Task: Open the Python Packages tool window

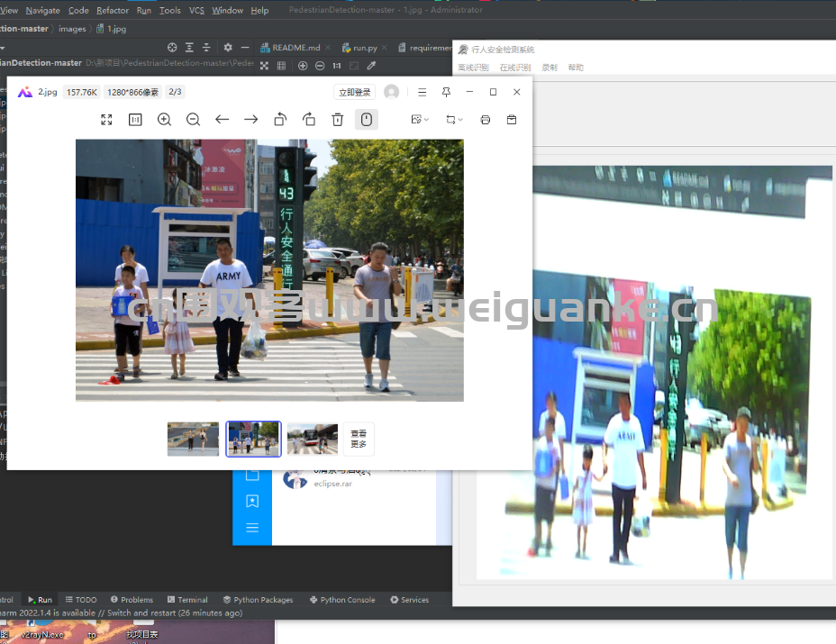Action: coord(258,600)
